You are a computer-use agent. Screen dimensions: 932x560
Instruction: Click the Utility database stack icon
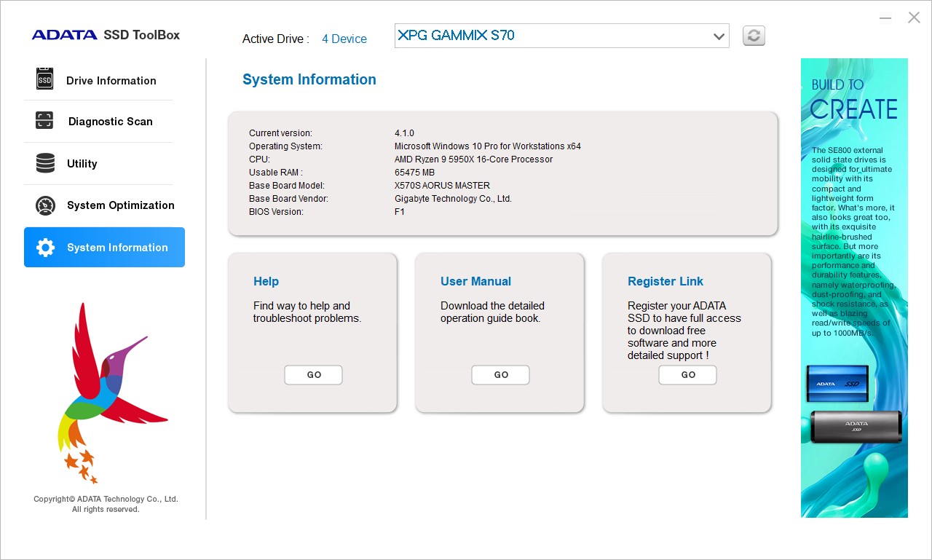coord(45,163)
